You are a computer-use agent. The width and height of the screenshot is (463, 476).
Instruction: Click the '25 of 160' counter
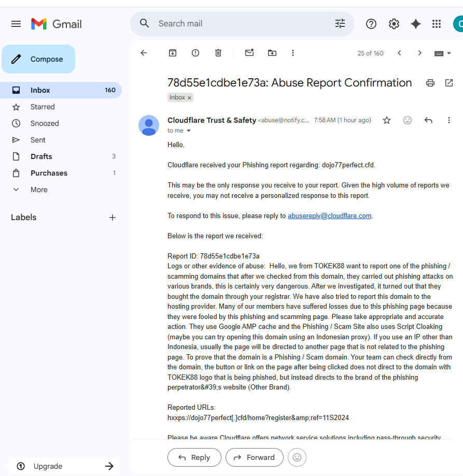(x=370, y=53)
